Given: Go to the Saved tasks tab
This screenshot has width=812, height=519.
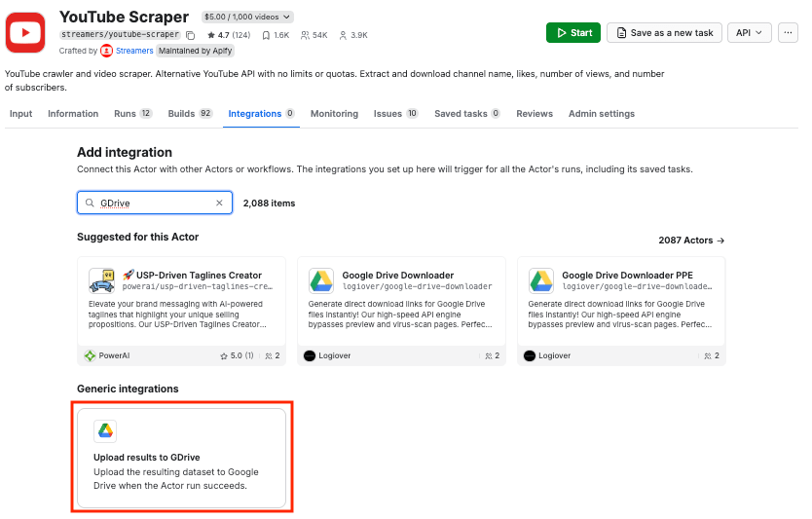Looking at the screenshot, I should (467, 114).
